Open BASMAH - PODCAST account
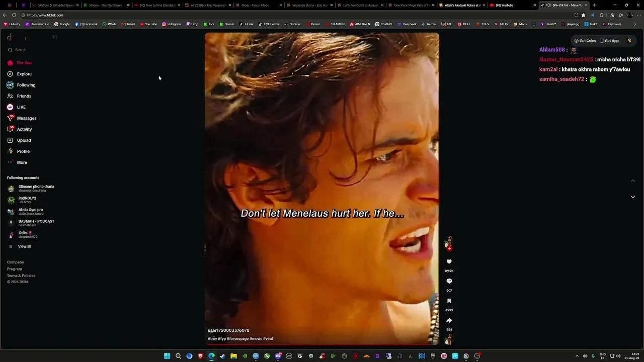The height and width of the screenshot is (362, 644). click(x=31, y=223)
